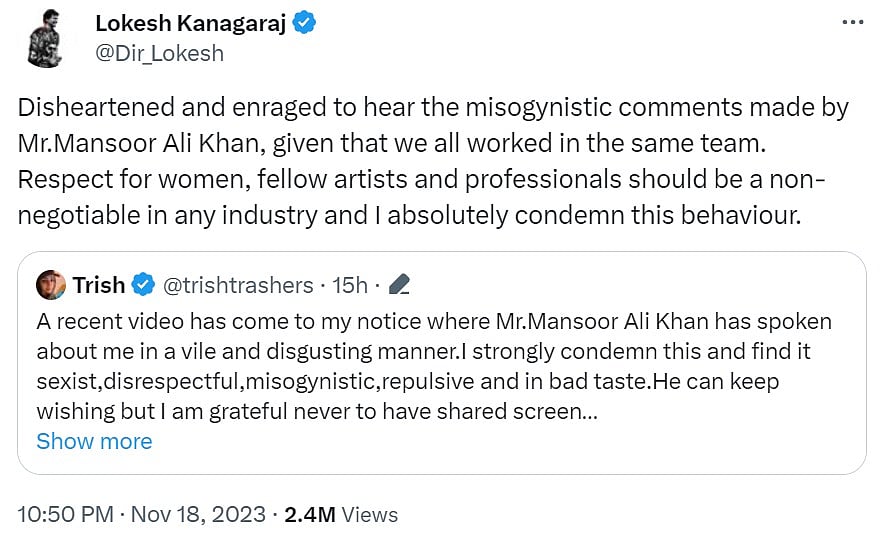
Task: Open the three-dot more options menu
Action: [851, 23]
